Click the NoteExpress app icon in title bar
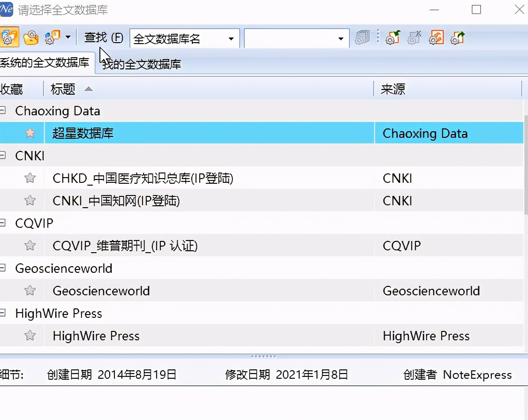 pyautogui.click(x=6, y=9)
